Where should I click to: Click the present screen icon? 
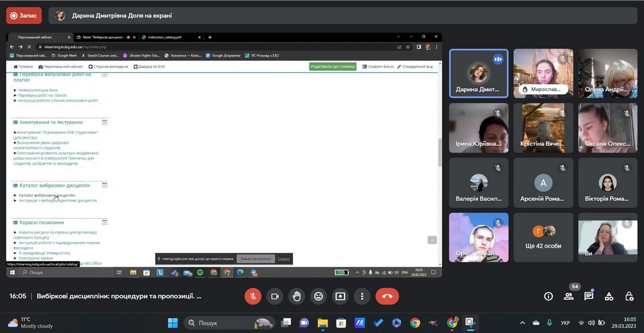tap(340, 296)
